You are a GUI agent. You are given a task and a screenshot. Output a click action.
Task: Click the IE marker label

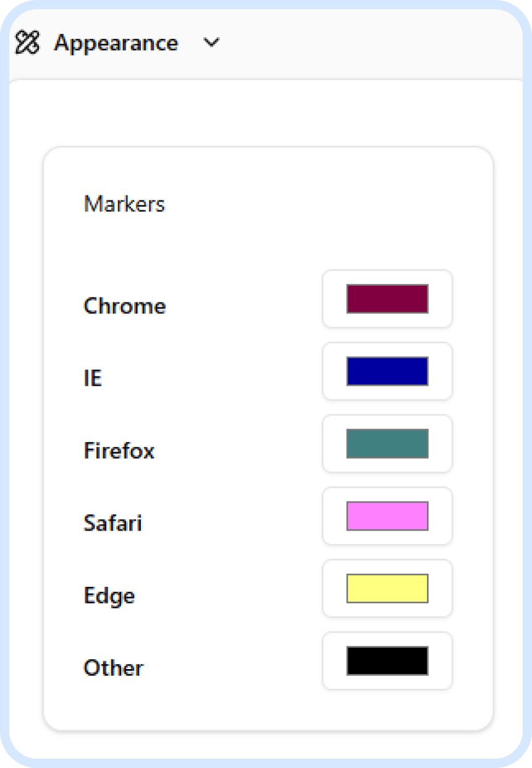(x=93, y=378)
